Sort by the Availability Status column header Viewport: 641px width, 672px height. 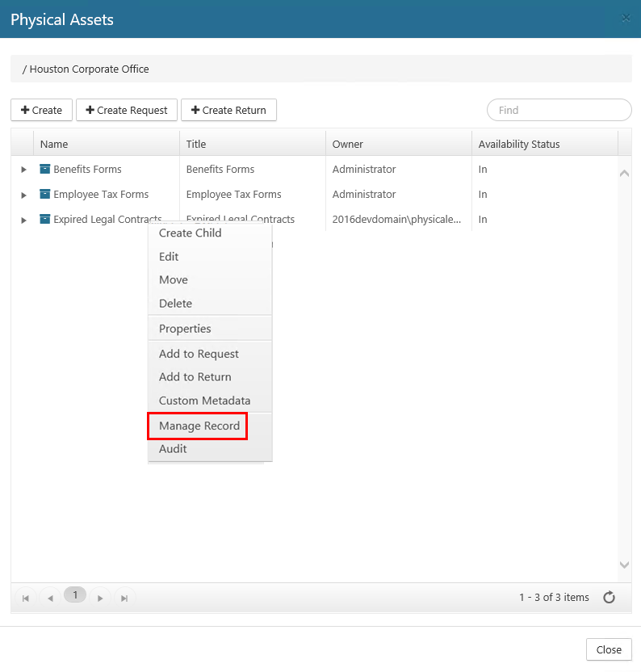[x=519, y=144]
